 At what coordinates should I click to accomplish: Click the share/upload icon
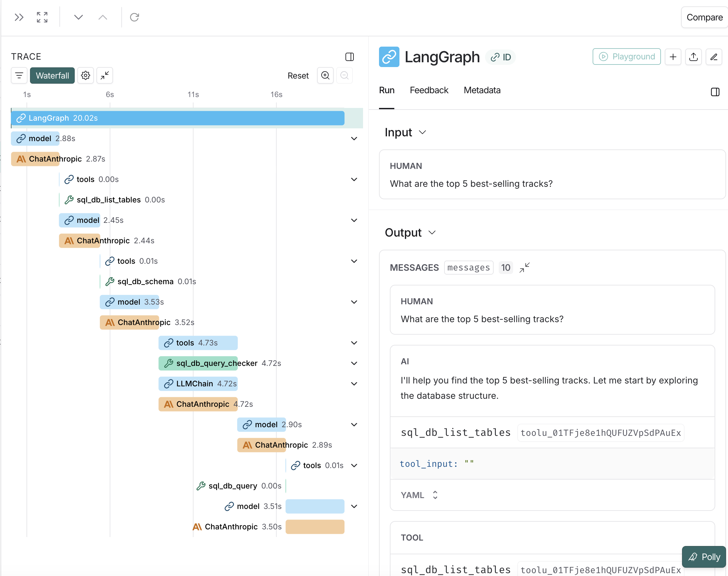694,57
